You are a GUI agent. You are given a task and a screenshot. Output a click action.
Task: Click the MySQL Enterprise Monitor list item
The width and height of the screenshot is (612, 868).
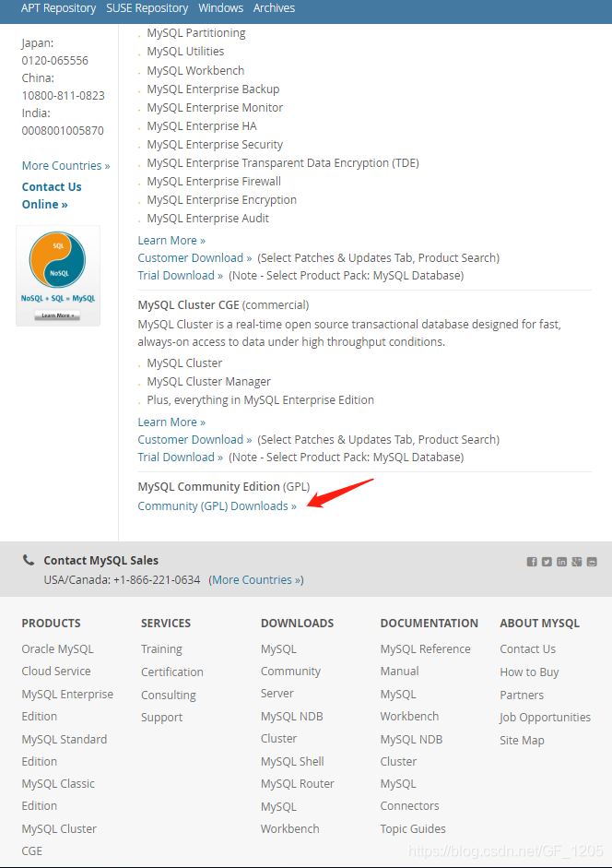pyautogui.click(x=215, y=107)
